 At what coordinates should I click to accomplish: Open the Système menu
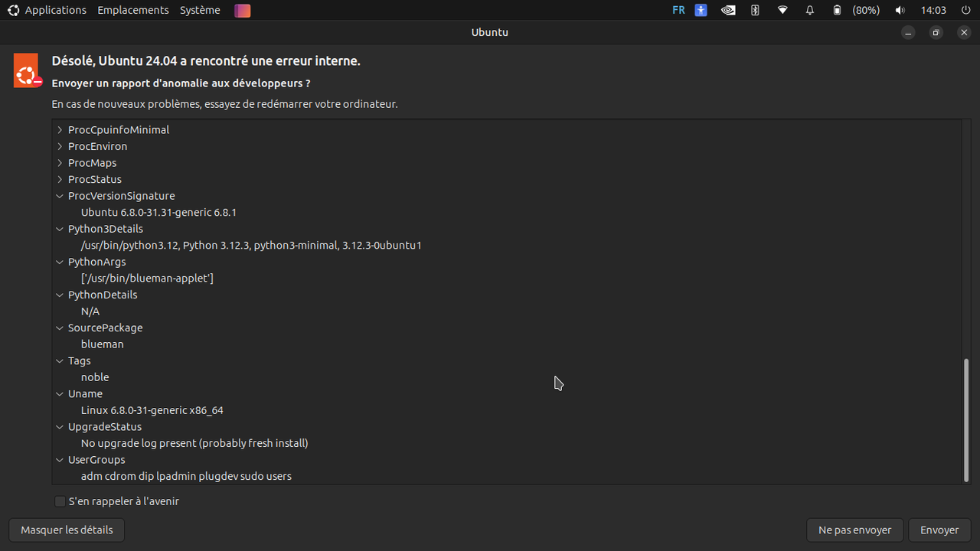point(200,10)
